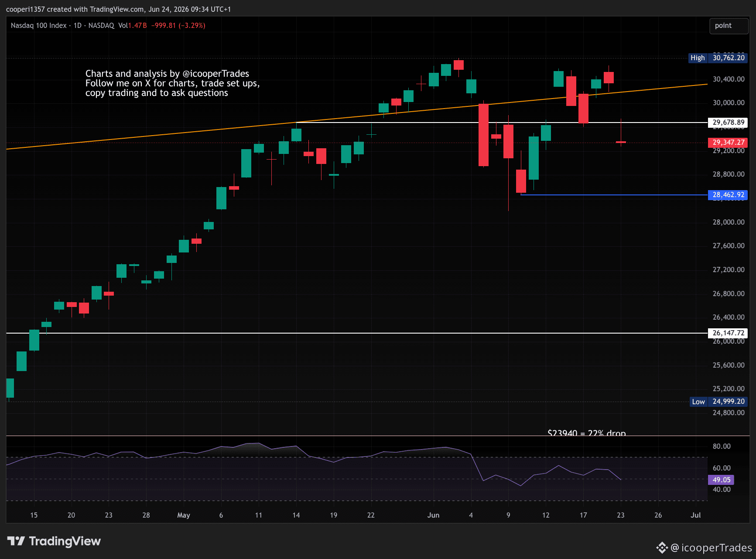
Task: Select the "Nasdaq 100 Index" symbol title
Action: pos(38,25)
